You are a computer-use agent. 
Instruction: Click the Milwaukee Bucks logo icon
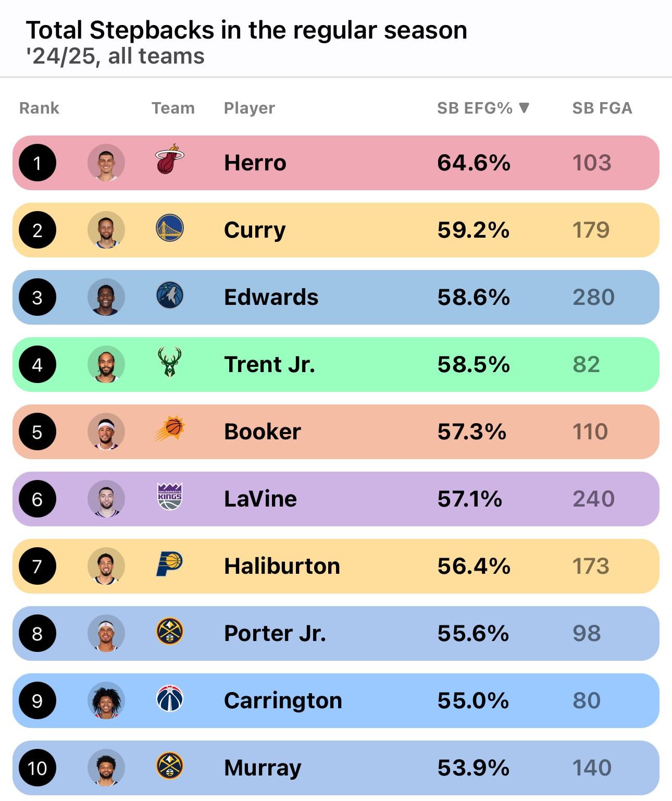click(x=169, y=362)
